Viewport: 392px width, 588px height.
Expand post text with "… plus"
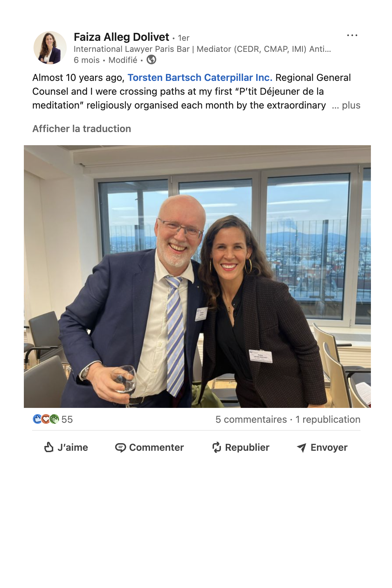346,105
